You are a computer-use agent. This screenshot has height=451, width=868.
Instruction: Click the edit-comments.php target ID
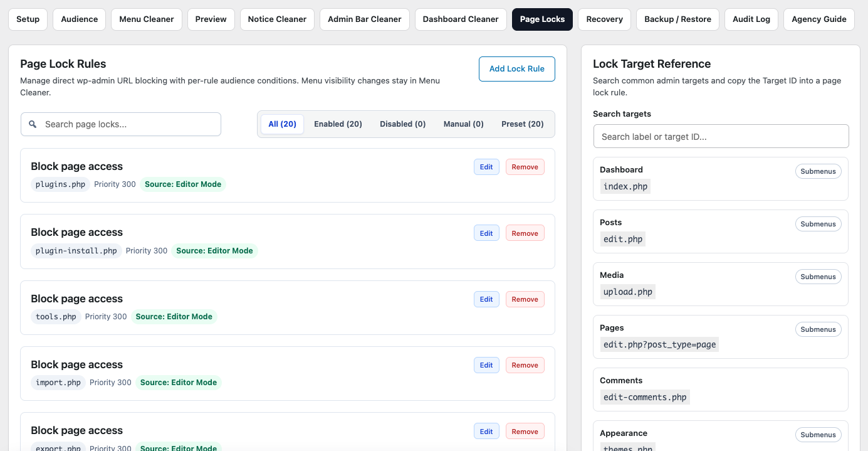pos(645,397)
